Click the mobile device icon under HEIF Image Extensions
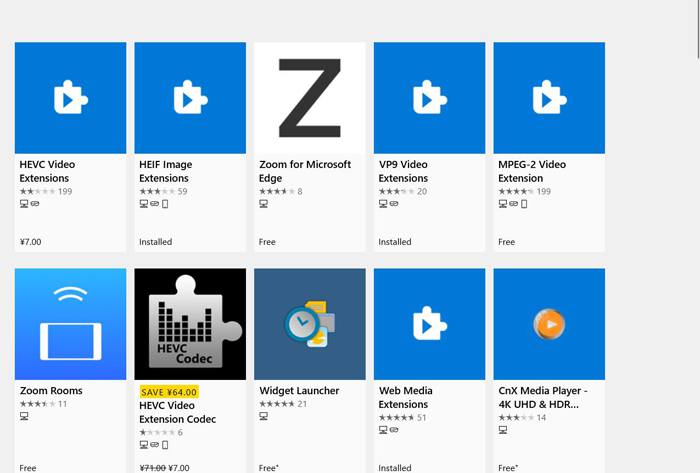 pyautogui.click(x=165, y=204)
